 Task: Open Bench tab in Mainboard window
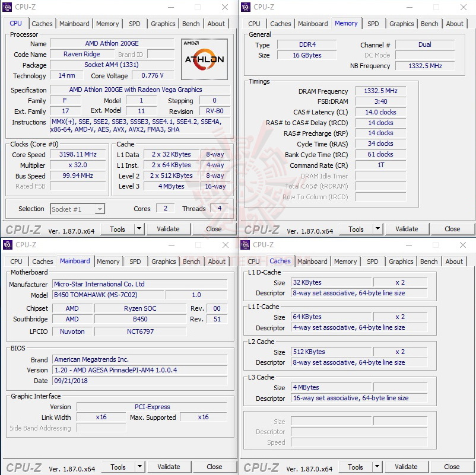[x=192, y=262]
